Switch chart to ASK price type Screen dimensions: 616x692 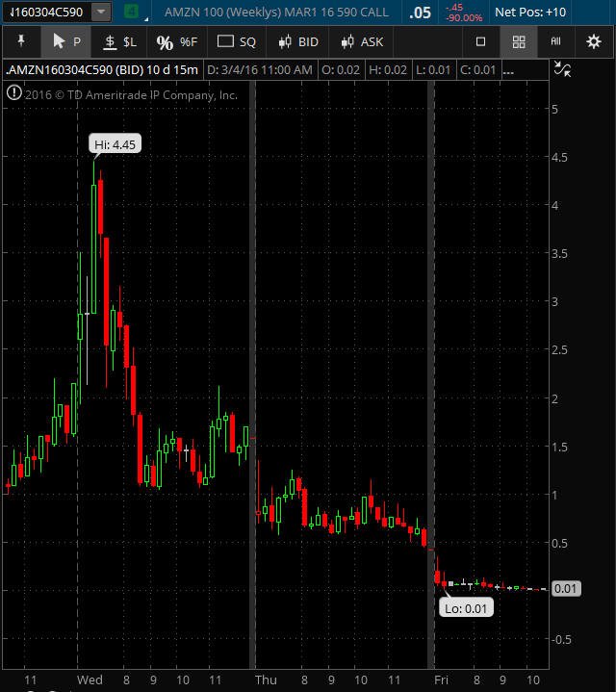(362, 42)
